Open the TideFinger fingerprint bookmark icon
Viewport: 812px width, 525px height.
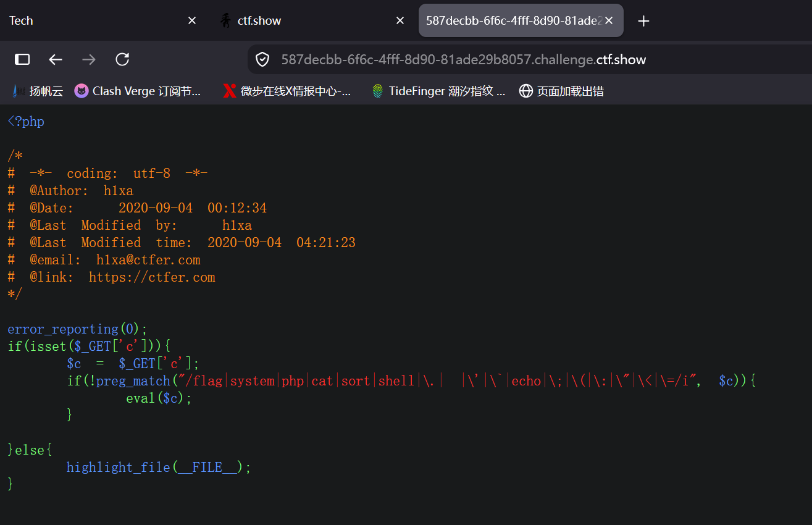point(377,91)
